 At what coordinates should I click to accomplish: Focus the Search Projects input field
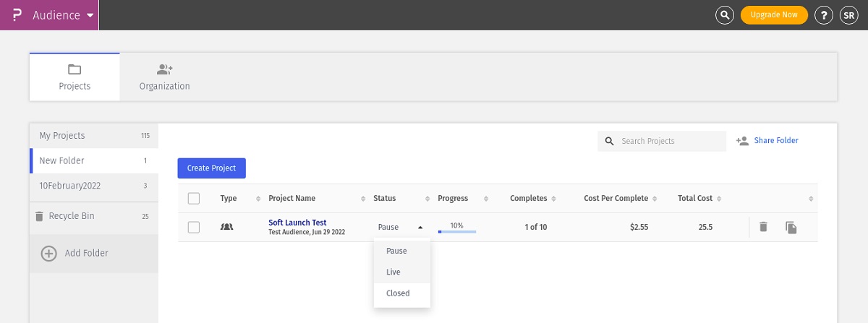click(x=671, y=141)
